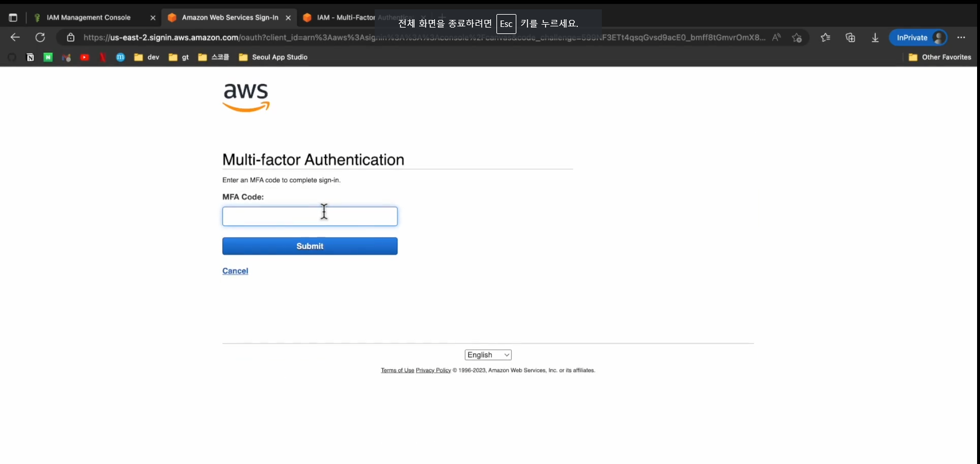Open the GitHub bookmark
Screen dimensions: 980x464
click(x=12, y=57)
